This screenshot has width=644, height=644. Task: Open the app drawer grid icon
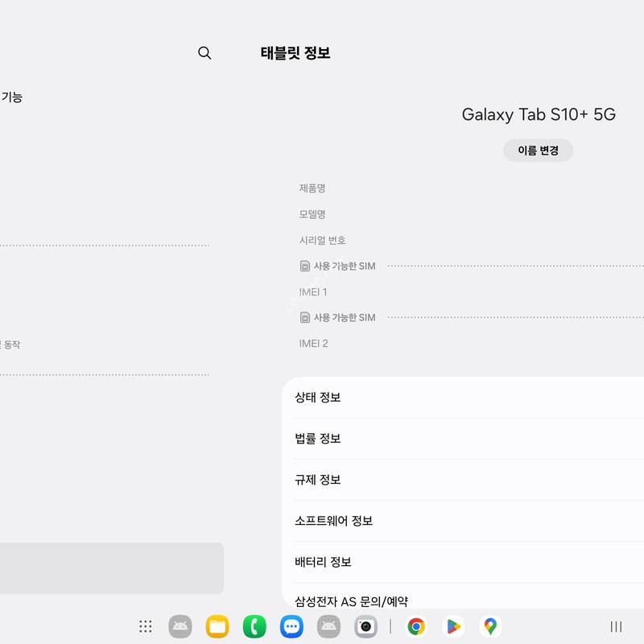[146, 626]
